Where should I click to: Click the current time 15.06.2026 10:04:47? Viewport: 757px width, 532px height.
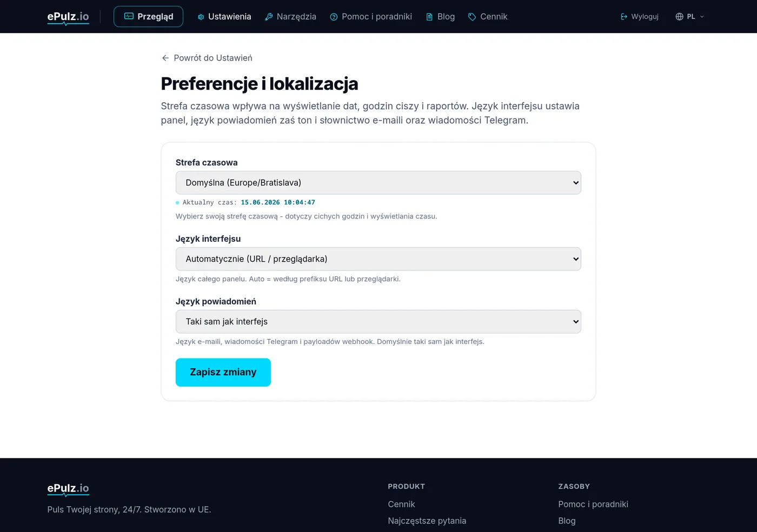tap(278, 202)
